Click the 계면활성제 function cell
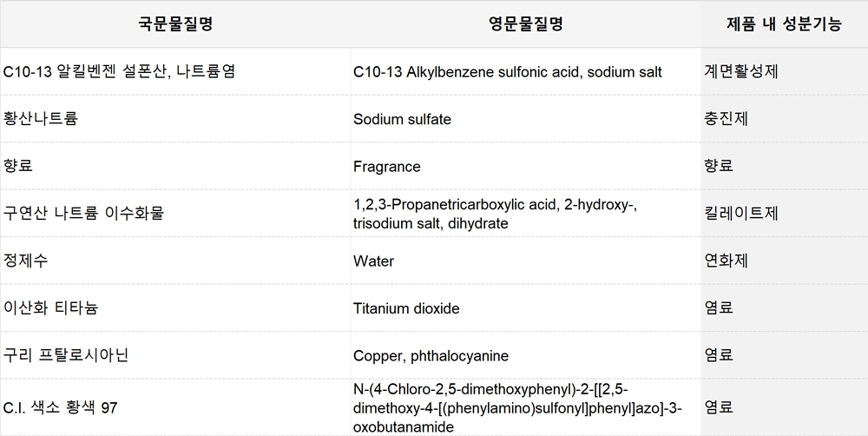 tap(784, 71)
